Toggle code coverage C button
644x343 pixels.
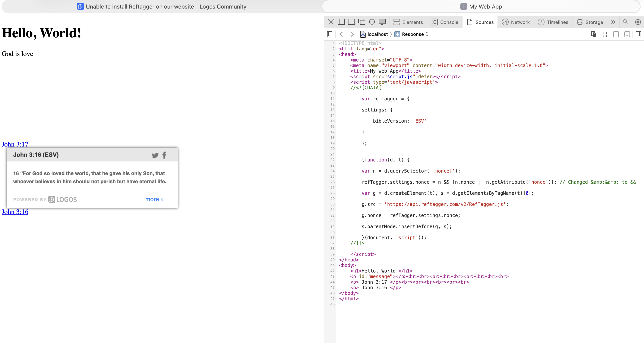click(627, 34)
